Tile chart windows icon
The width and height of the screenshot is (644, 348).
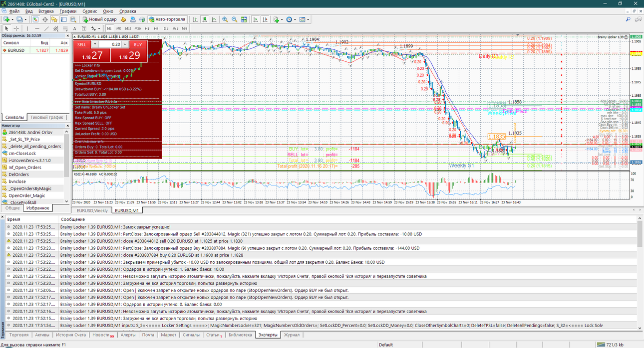[x=244, y=19]
